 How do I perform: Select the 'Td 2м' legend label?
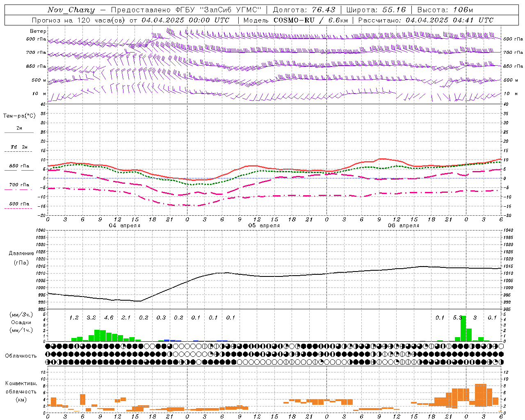pyautogui.click(x=19, y=147)
